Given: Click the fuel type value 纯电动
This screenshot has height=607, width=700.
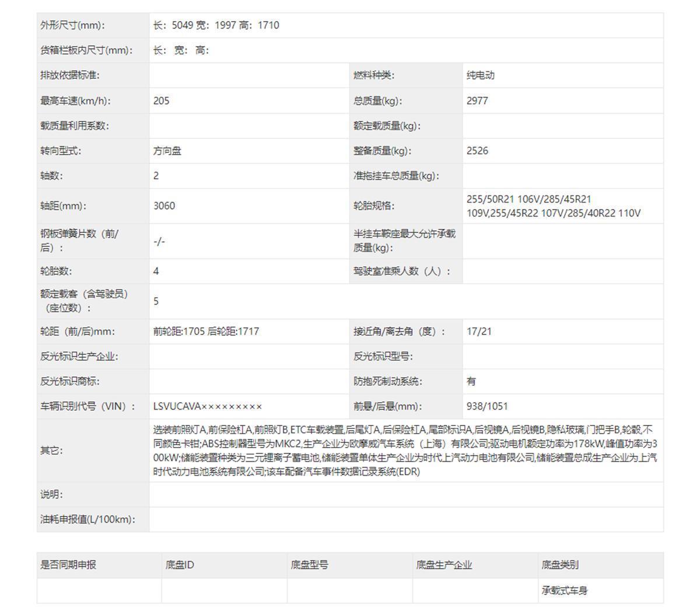Looking at the screenshot, I should pyautogui.click(x=480, y=75).
